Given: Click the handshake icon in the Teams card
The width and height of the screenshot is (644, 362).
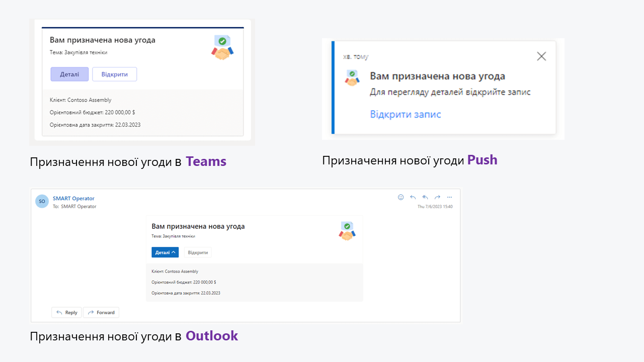Looking at the screenshot, I should [x=222, y=48].
